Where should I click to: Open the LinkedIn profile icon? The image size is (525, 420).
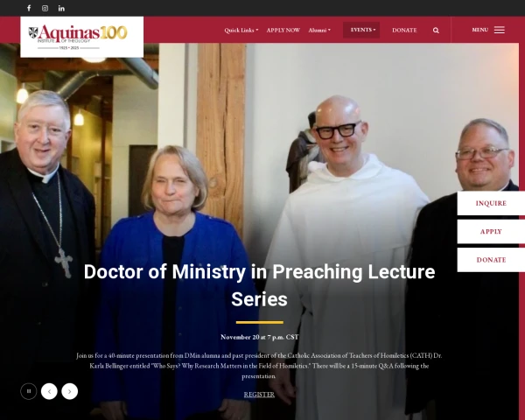[61, 8]
